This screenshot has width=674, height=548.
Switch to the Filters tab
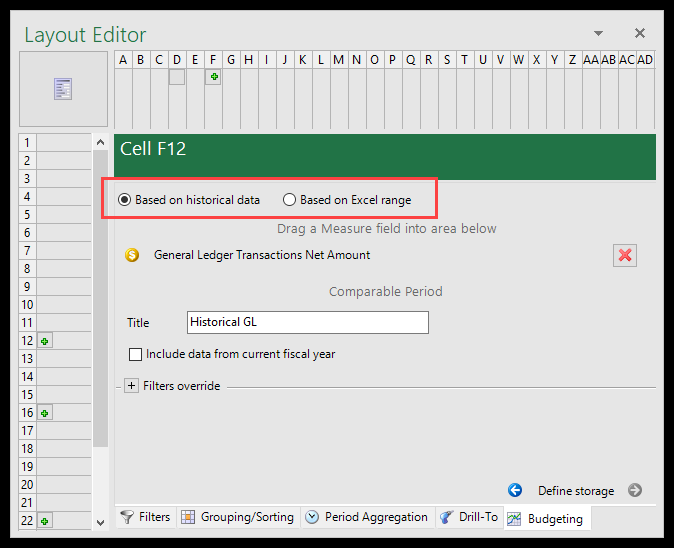point(145,517)
